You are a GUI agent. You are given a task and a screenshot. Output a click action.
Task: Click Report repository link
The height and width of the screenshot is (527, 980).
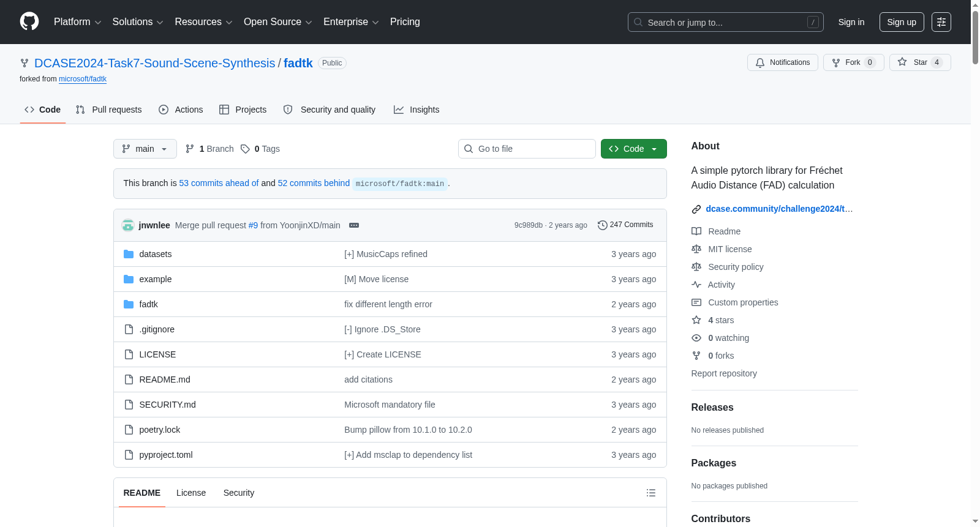pos(724,373)
